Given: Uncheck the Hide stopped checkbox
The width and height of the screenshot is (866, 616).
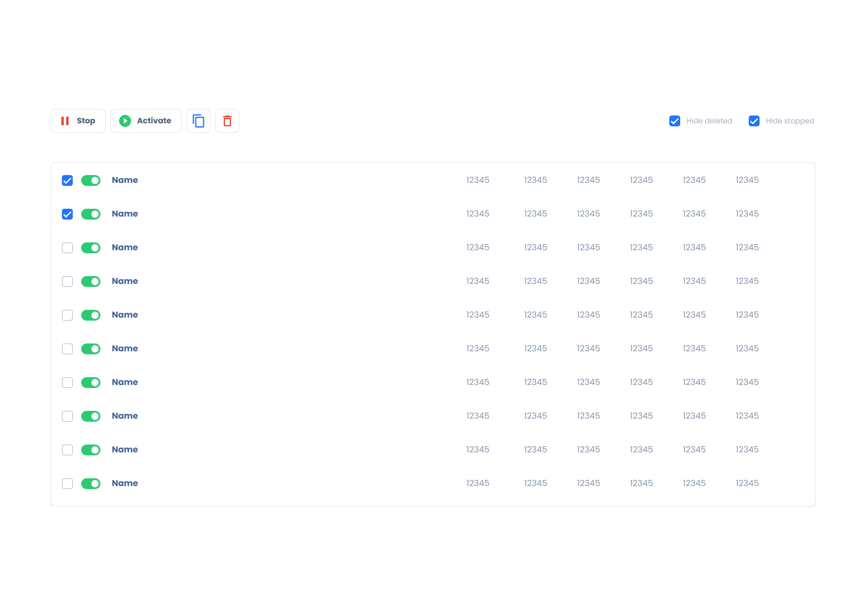Looking at the screenshot, I should point(754,121).
